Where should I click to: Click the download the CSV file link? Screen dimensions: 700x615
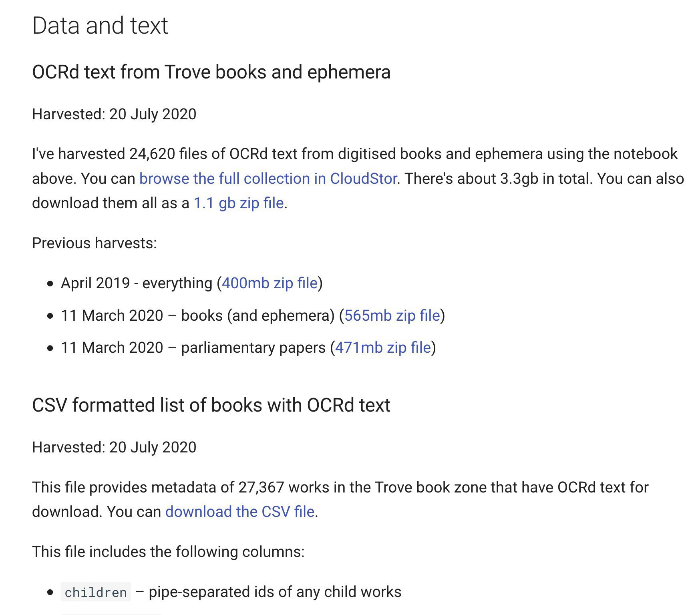240,512
